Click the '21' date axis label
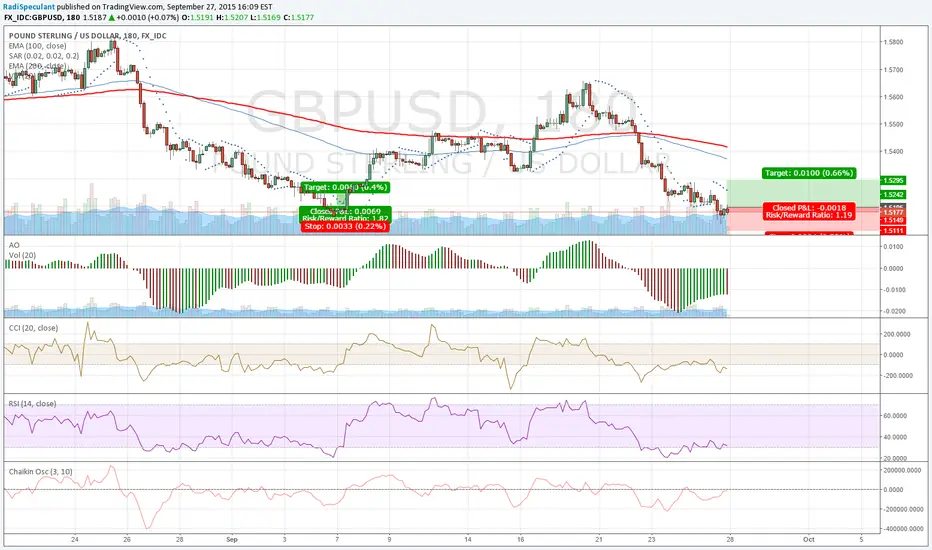Image resolution: width=932 pixels, height=550 pixels. (599, 540)
